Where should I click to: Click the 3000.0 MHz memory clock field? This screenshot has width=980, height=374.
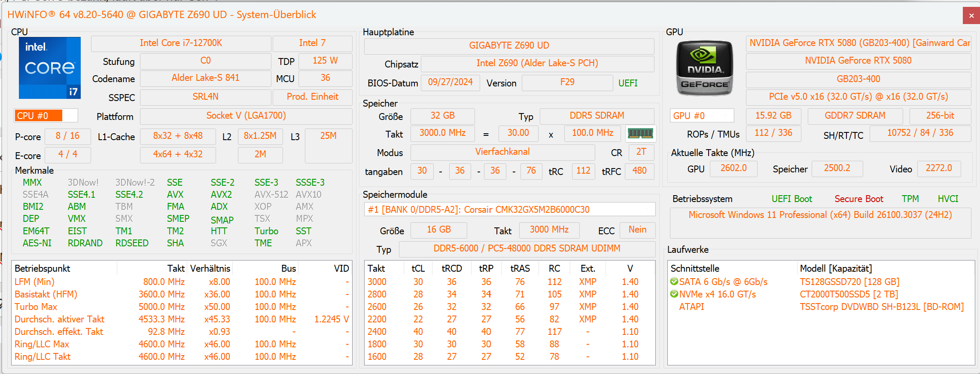442,133
